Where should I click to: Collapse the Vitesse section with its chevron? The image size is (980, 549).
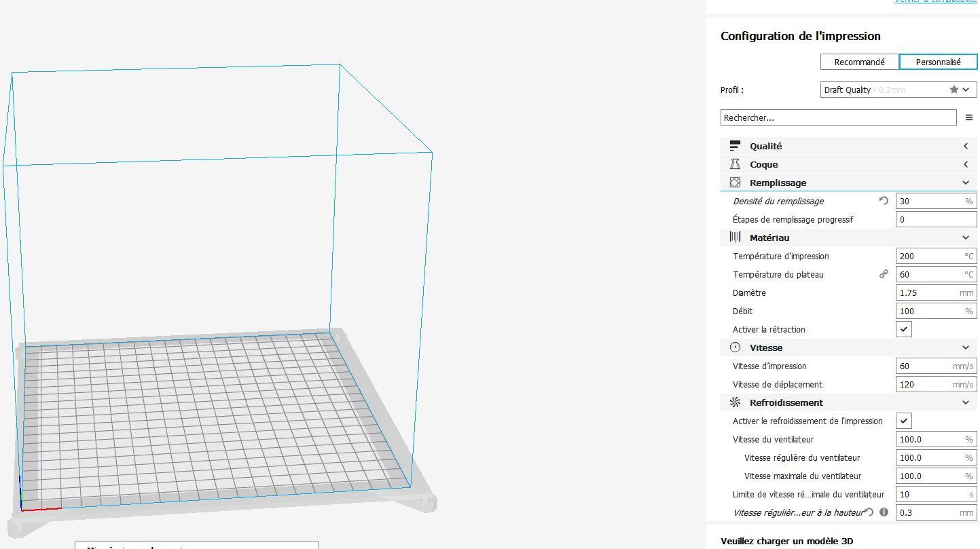click(x=966, y=347)
